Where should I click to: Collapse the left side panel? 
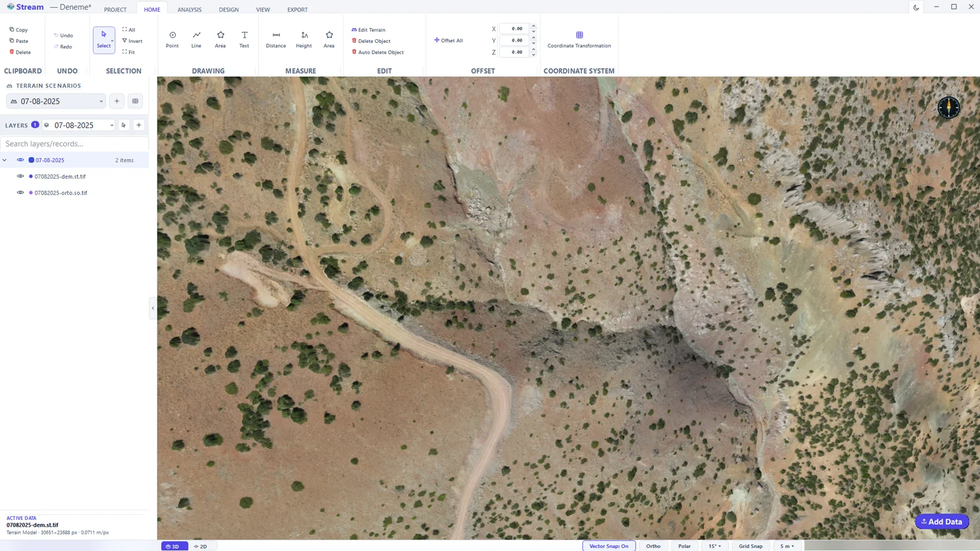153,308
